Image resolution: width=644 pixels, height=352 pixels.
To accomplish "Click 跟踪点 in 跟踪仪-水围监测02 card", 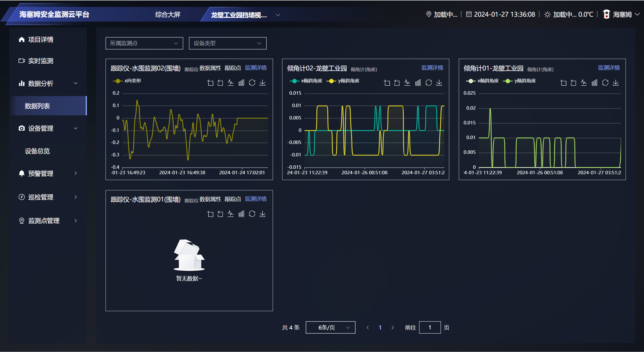I will pos(233,68).
